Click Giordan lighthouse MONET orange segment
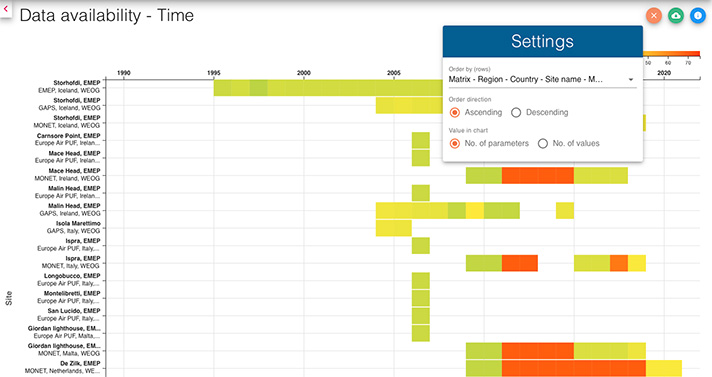The height and width of the screenshot is (377, 712). (538, 351)
